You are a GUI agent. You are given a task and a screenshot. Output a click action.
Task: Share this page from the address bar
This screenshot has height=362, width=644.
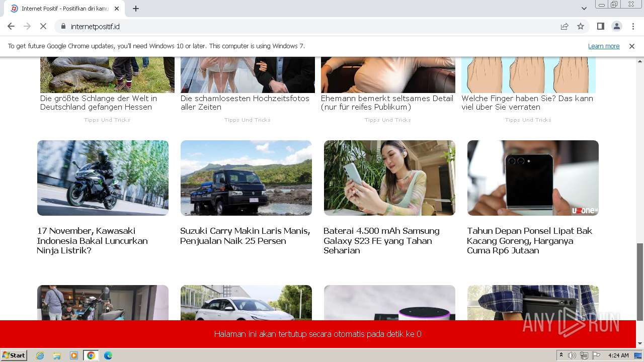coord(565,26)
